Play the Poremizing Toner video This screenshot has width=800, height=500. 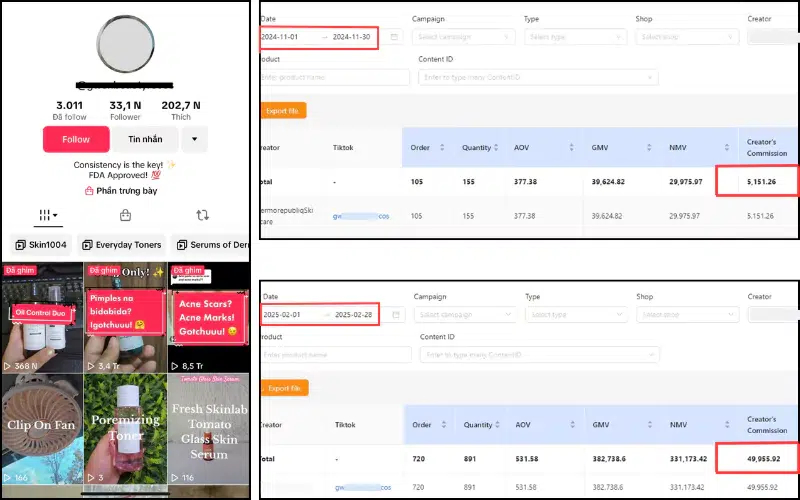click(x=126, y=429)
